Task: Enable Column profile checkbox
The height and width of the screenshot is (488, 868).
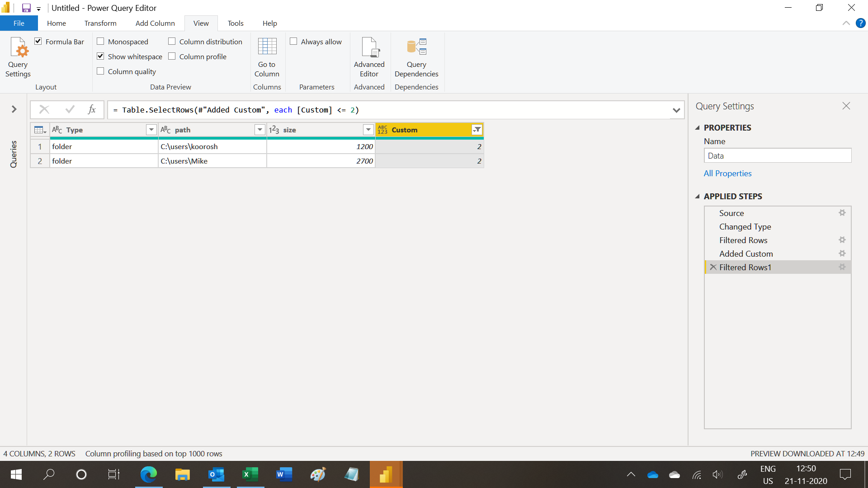Action: [172, 56]
